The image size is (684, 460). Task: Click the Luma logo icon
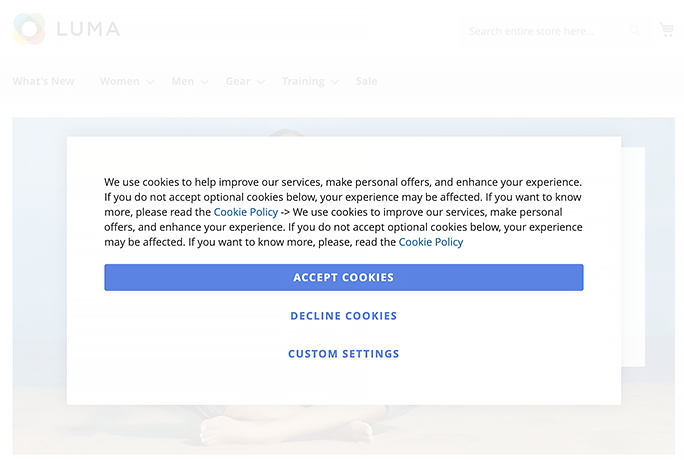(28, 29)
